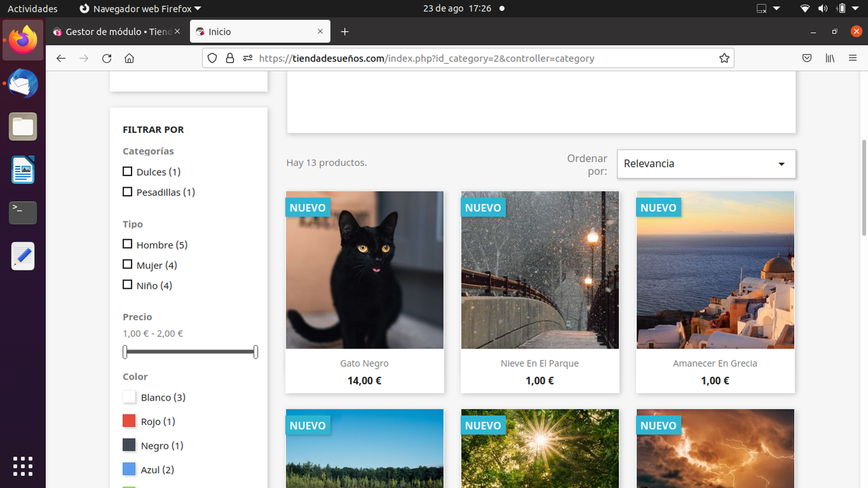
Task: Open the Firefox library icon
Action: coord(830,58)
